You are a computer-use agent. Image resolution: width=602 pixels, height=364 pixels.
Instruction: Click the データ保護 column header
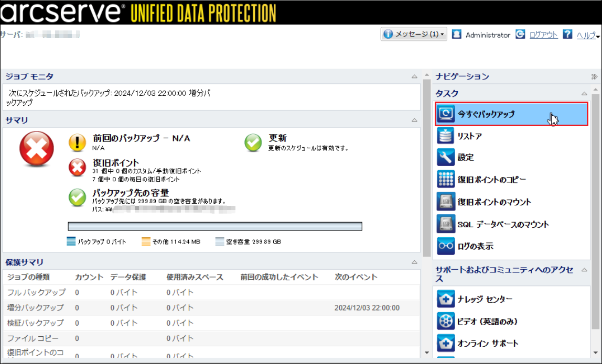(128, 277)
